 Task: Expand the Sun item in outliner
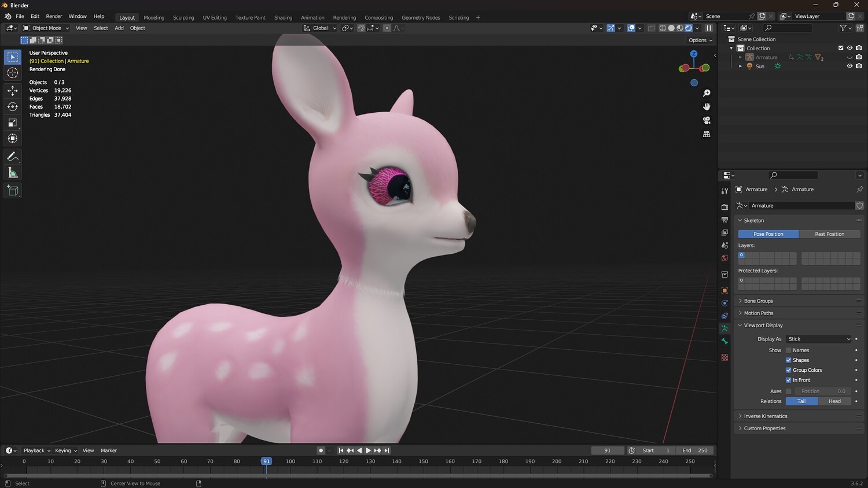coord(740,66)
